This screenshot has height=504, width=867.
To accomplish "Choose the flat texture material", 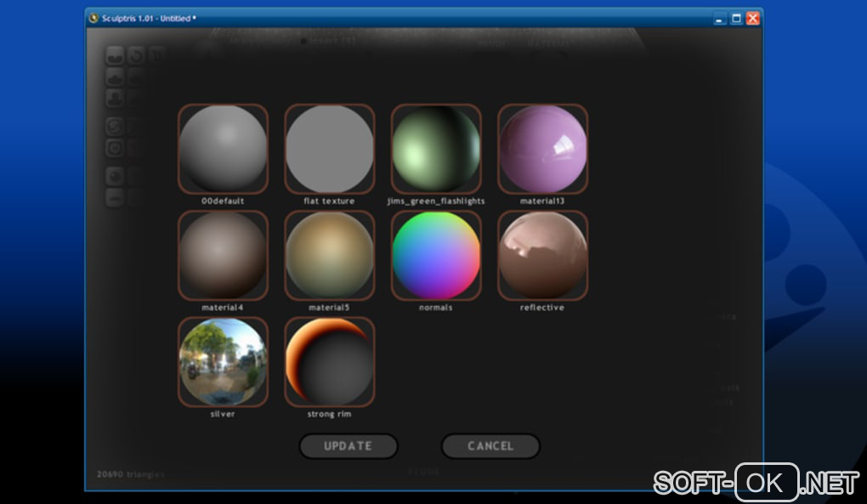I will tap(330, 149).
